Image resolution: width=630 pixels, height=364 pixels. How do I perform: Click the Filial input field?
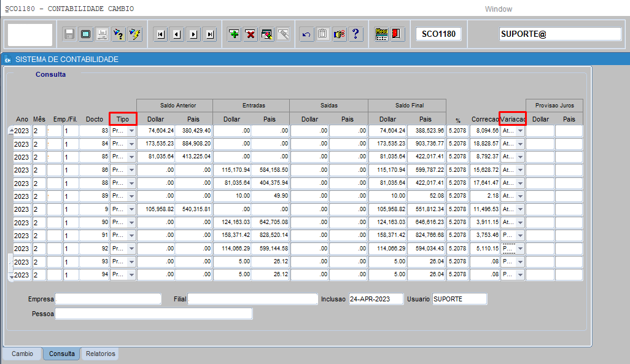[253, 299]
